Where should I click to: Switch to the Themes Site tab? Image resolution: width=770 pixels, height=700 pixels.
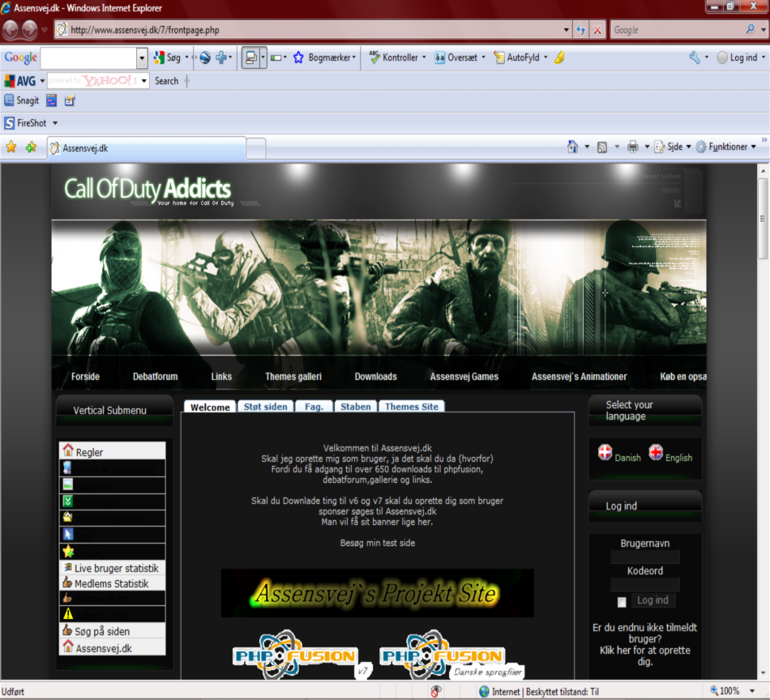[x=412, y=407]
